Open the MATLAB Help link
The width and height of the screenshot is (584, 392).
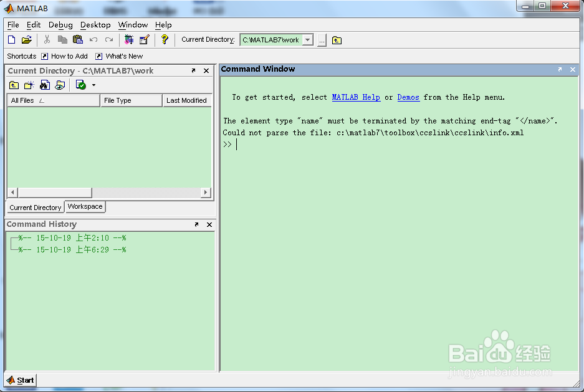pos(356,97)
